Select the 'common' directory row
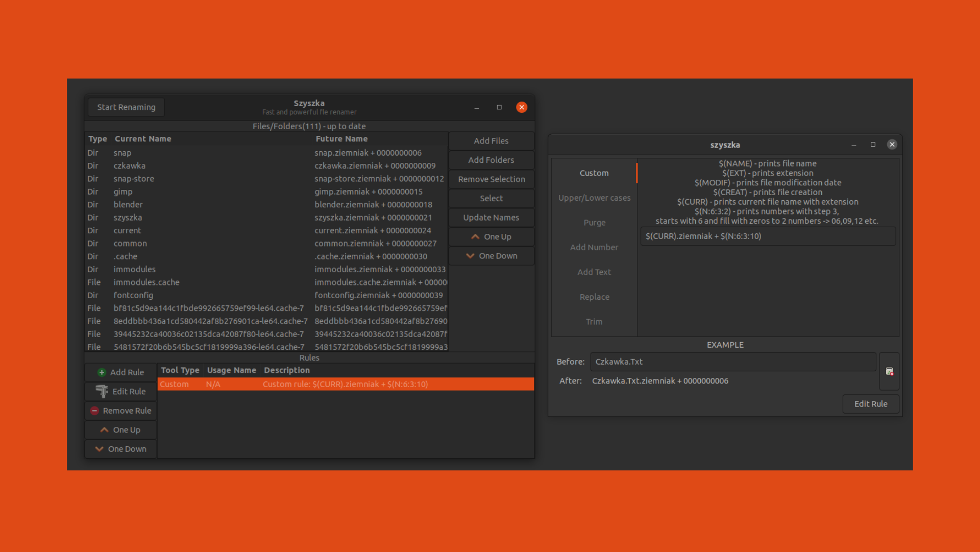The height and width of the screenshot is (552, 980). coord(266,244)
